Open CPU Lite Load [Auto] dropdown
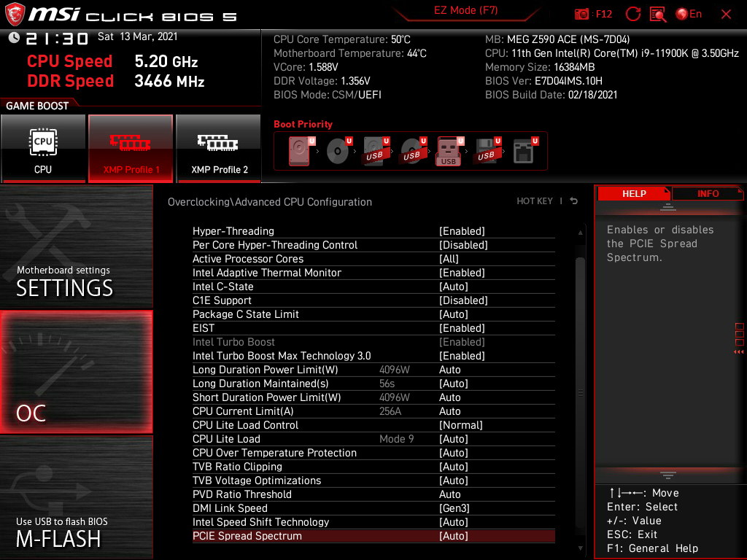747x560 pixels. coord(373,438)
